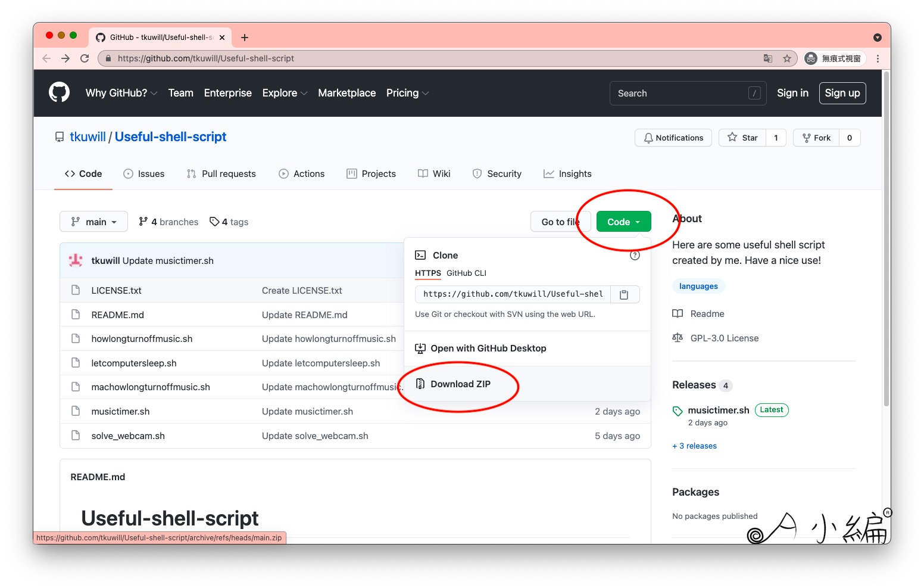Click the Sign up button
This screenshot has height=588, width=924.
tap(842, 93)
